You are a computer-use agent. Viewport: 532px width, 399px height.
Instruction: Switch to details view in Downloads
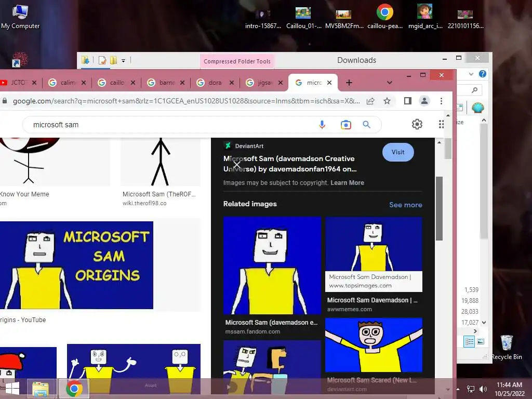coord(469,341)
